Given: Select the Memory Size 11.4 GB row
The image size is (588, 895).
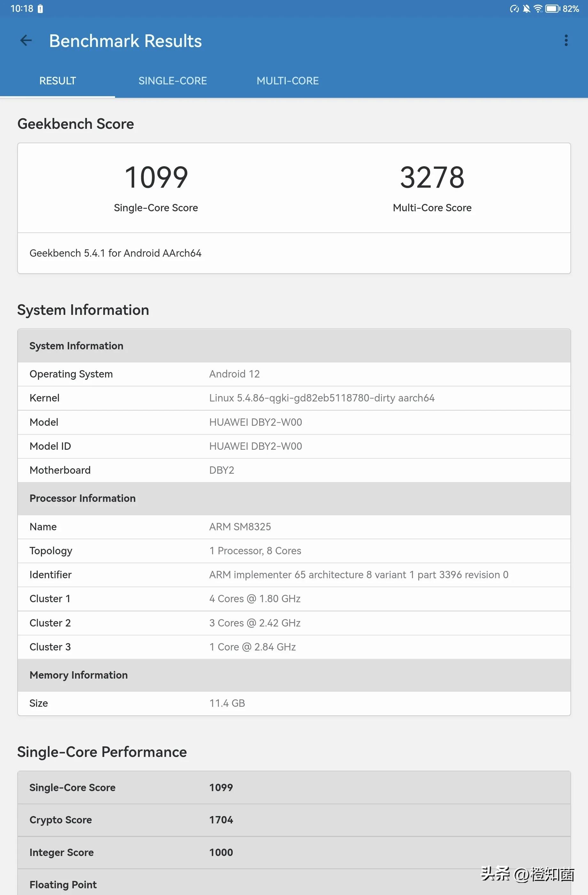Looking at the screenshot, I should tap(294, 703).
